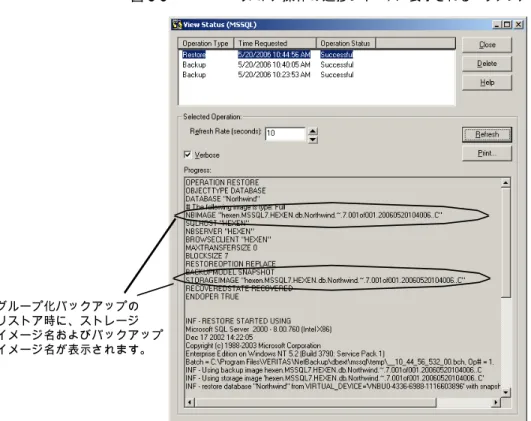Sort by Operation Status column header
The width and height of the screenshot is (531, 421).
coord(346,43)
